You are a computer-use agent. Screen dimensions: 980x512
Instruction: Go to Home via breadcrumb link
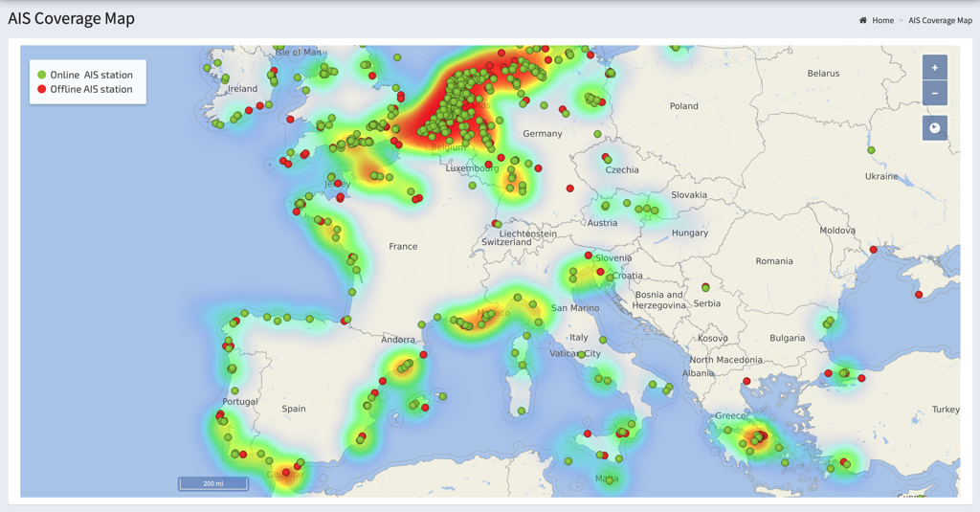pos(882,20)
